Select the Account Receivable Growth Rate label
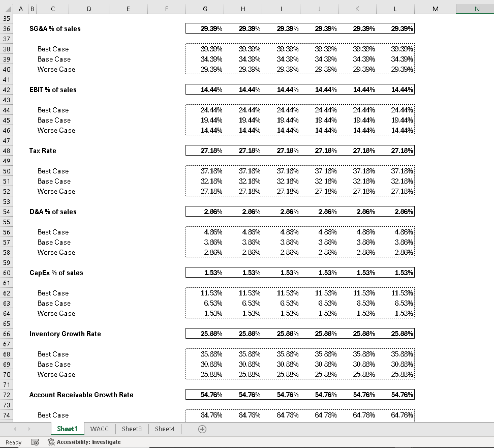 81,395
